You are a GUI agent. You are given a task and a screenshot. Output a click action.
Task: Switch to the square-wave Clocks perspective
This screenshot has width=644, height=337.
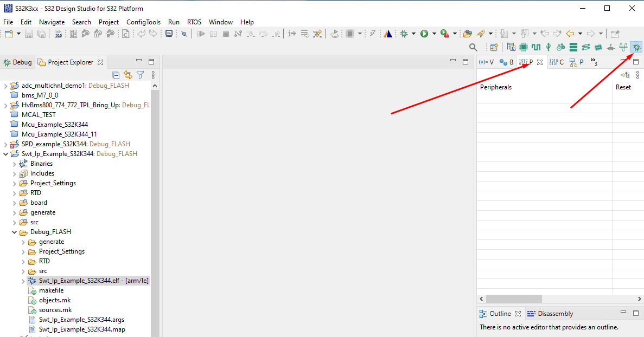click(x=536, y=47)
